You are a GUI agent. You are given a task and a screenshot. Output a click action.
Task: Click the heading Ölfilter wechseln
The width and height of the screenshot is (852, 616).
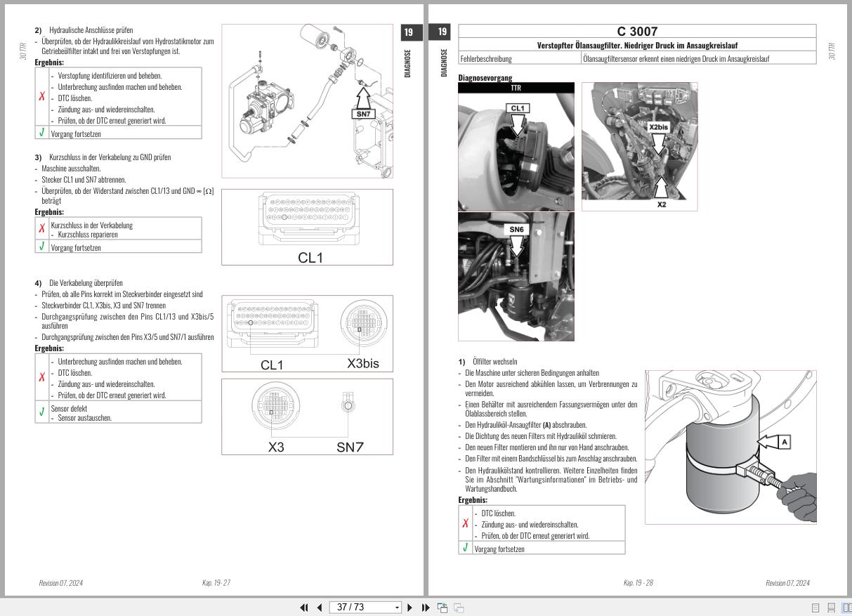click(x=495, y=361)
